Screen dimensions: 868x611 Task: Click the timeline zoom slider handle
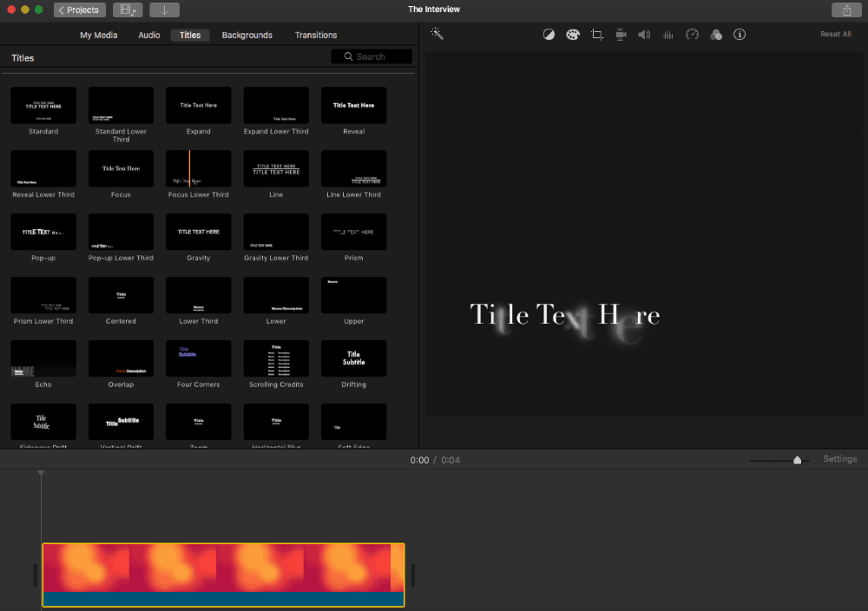(797, 460)
